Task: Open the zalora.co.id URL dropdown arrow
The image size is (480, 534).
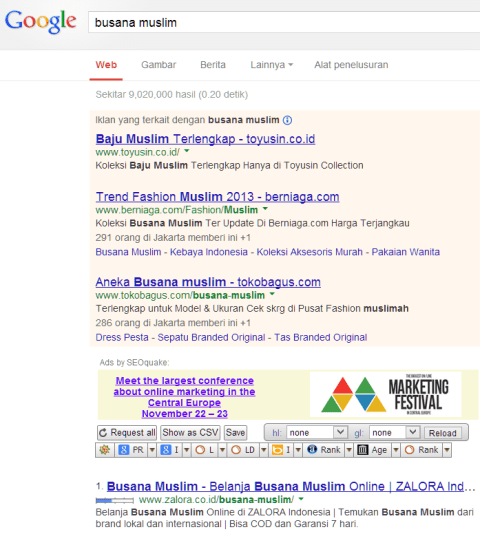Action: (301, 499)
